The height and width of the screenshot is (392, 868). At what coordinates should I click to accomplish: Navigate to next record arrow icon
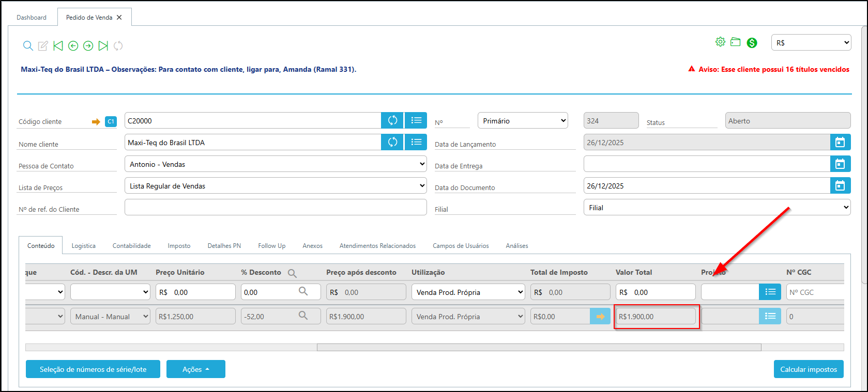tap(88, 46)
